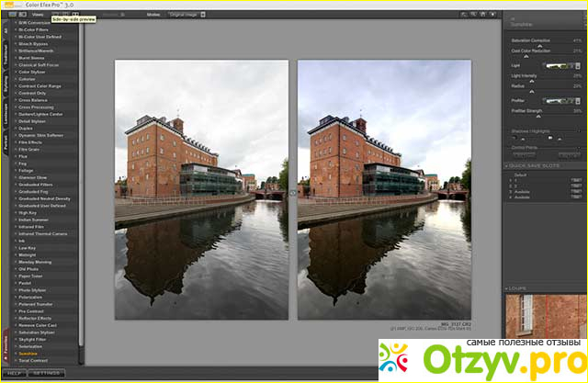Click the star icon beside Solarization filter
This screenshot has width=588, height=383.
pyautogui.click(x=13, y=345)
